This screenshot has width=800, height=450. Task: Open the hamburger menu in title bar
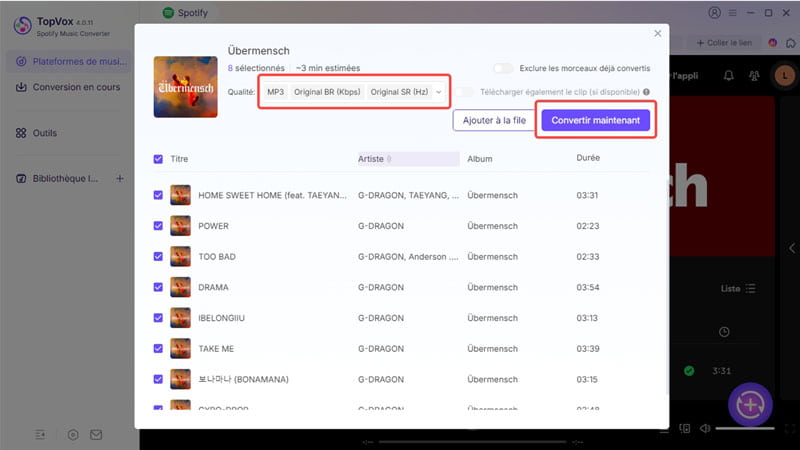(732, 13)
